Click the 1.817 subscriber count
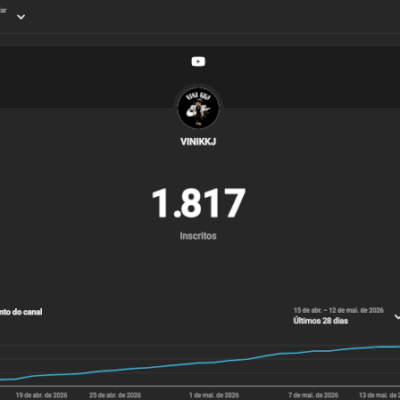This screenshot has width=400, height=400. [x=199, y=203]
